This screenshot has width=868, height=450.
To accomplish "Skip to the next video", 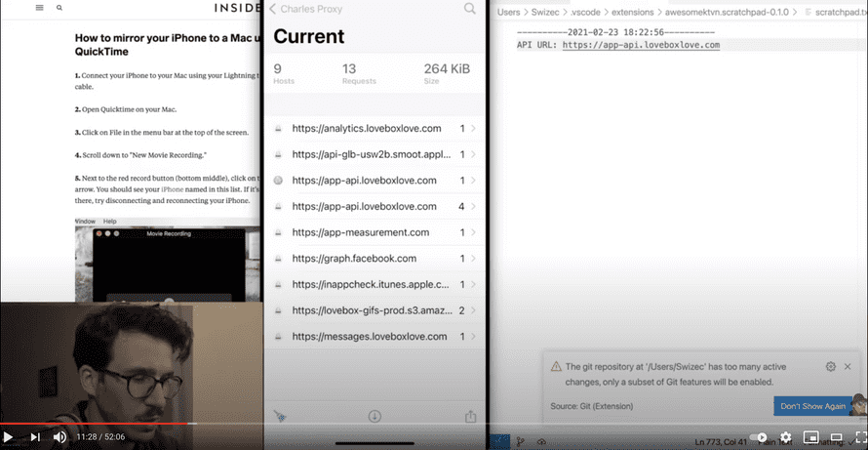I will [35, 437].
